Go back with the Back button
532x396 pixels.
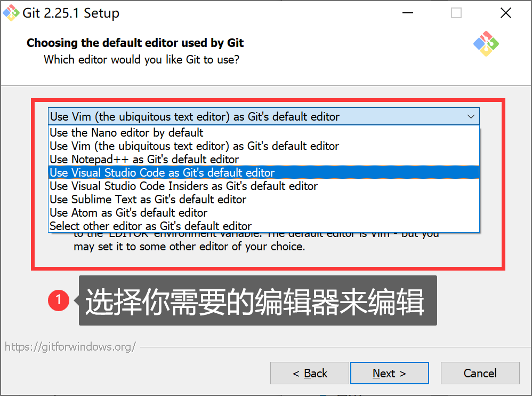[x=309, y=373]
